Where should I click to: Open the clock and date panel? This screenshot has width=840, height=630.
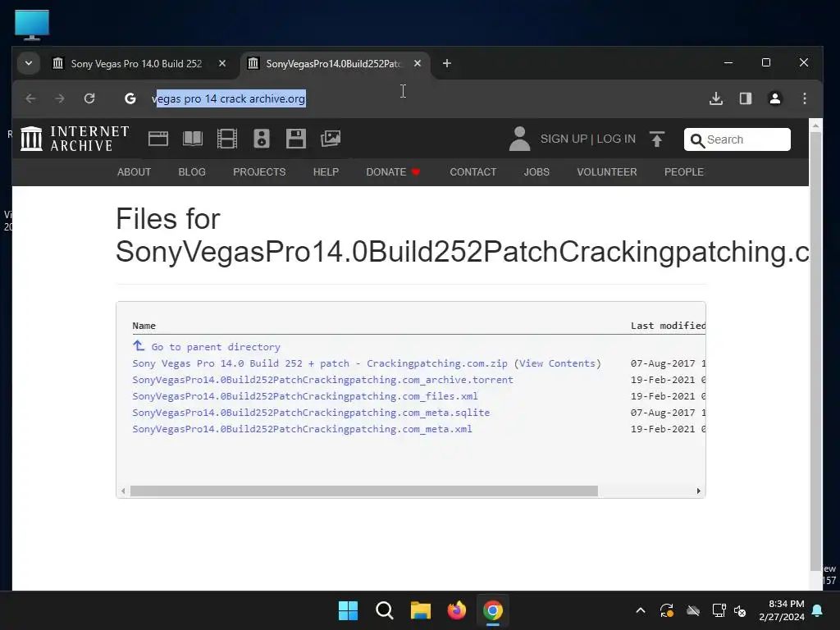(782, 610)
